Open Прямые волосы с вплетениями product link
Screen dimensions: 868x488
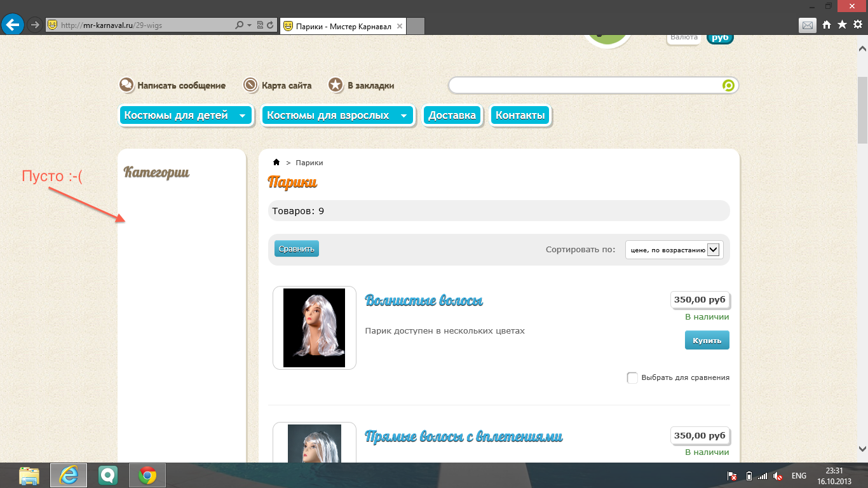tap(464, 437)
